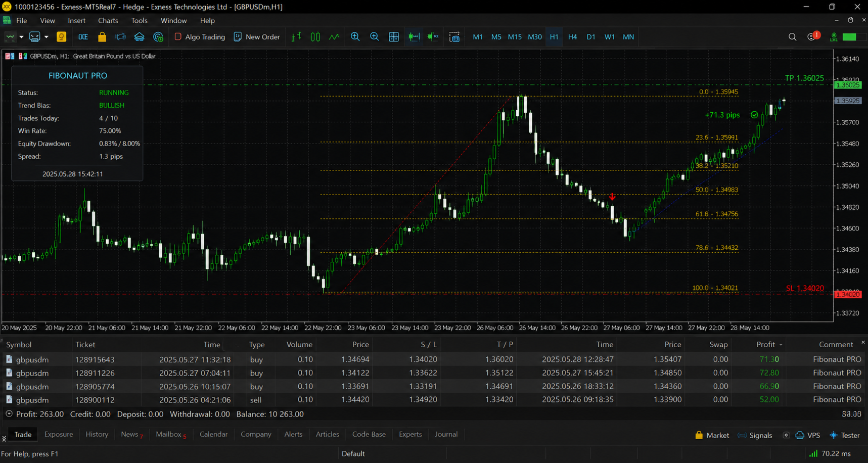Image resolution: width=868 pixels, height=463 pixels.
Task: Click the tile windows grid icon
Action: point(394,37)
